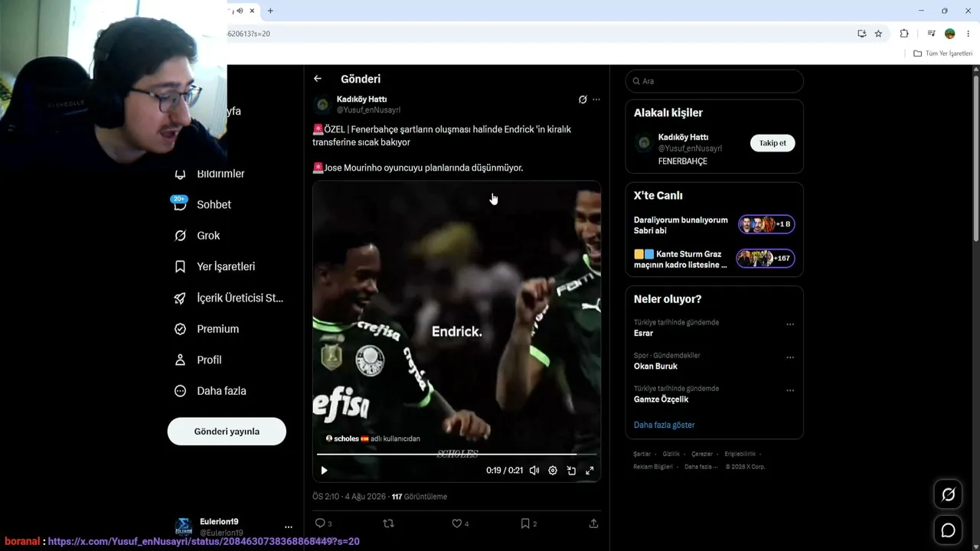Screen dimensions: 980x551
Task: Bookmark this page with the star
Action: [x=878, y=34]
